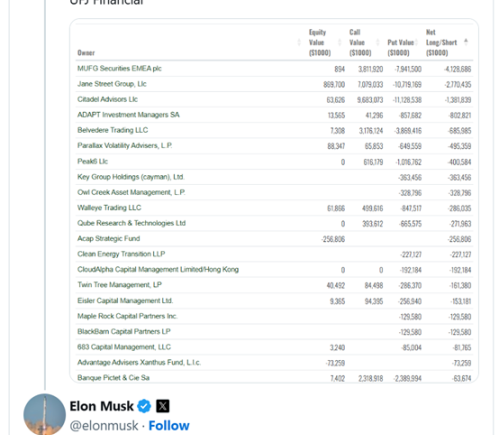Click the blue verified badge next to Elon Musk

point(144,406)
